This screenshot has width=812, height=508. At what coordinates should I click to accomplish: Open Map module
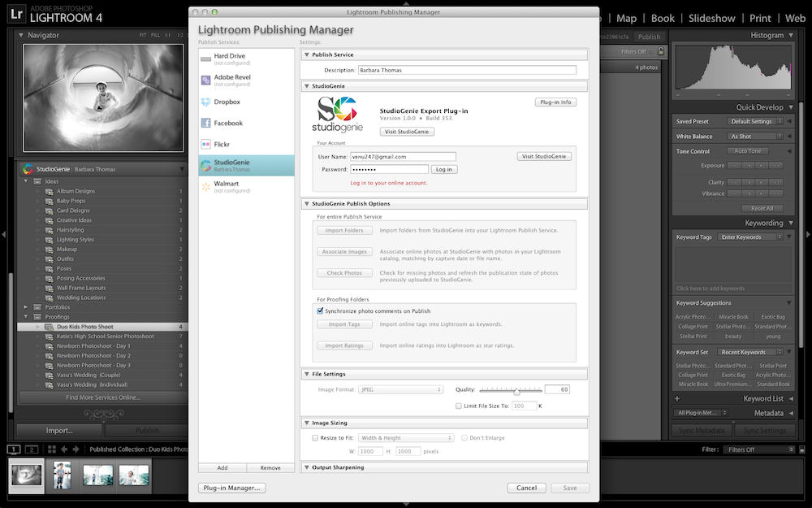tap(626, 18)
